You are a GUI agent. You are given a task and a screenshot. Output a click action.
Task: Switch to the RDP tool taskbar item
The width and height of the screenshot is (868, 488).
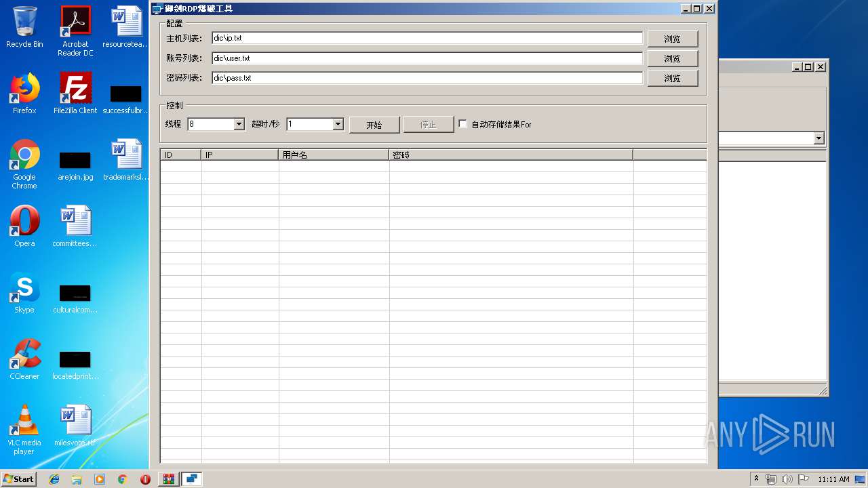pyautogui.click(x=192, y=479)
